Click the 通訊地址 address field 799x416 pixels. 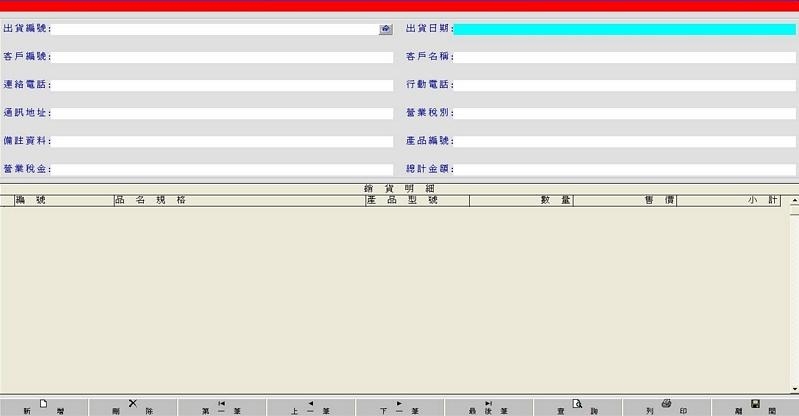click(222, 114)
